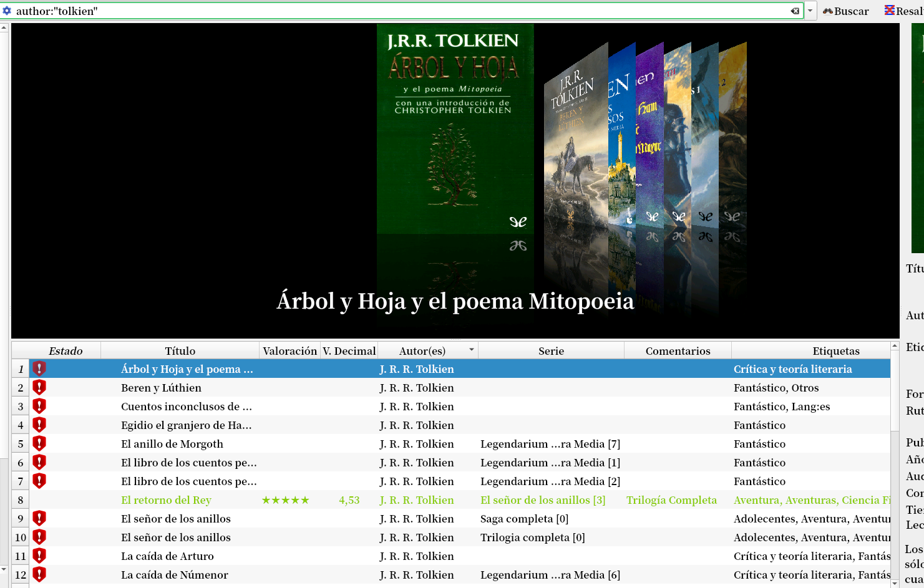Select title "Árbol y Hoja y el poema ..."
The width and height of the screenshot is (924, 588).
click(x=187, y=369)
